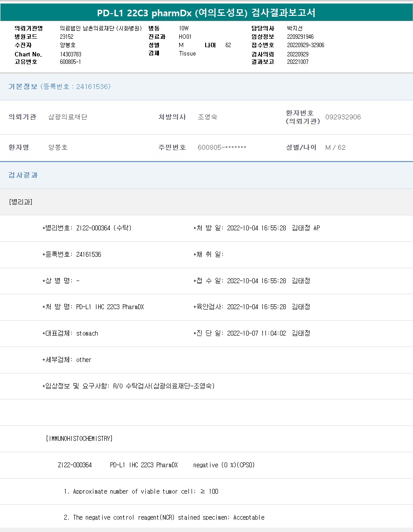Click the [병리과] department row
Viewport: 413px width, 532px height.
21,202
